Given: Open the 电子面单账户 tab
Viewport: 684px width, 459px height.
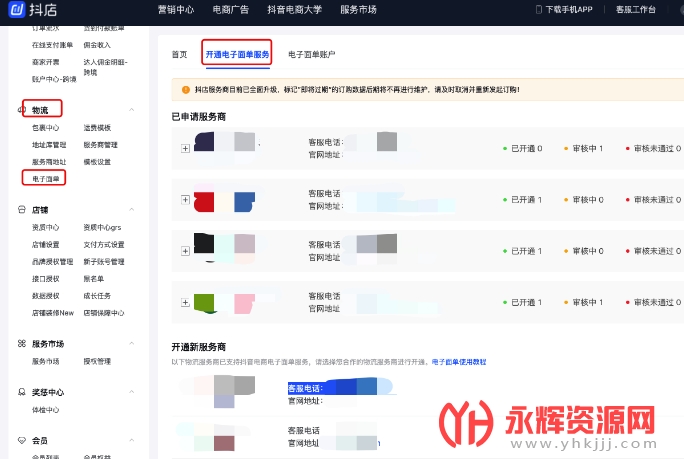Looking at the screenshot, I should [x=311, y=55].
